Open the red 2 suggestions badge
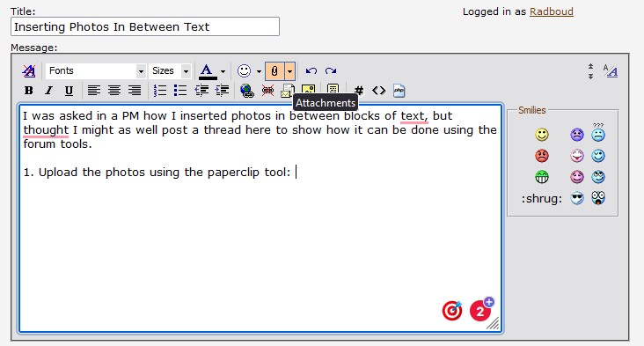 click(x=481, y=310)
